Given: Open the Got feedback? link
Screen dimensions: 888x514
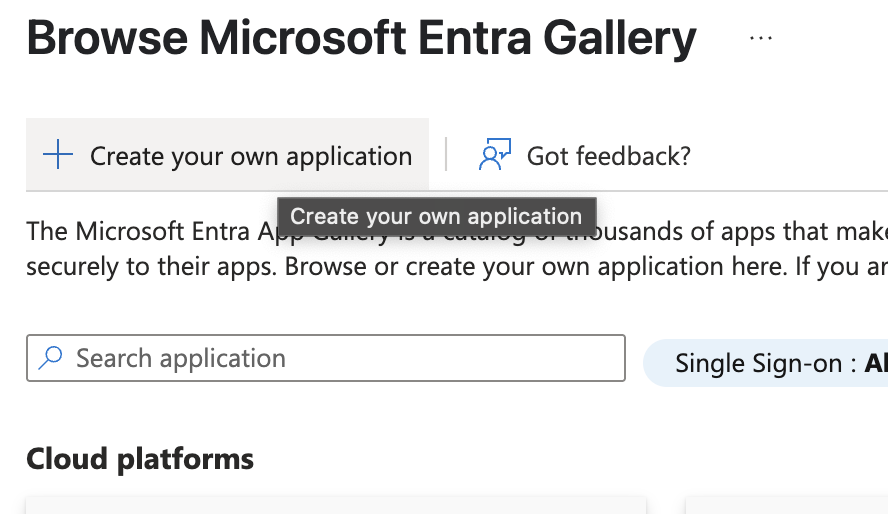Looking at the screenshot, I should pos(584,155).
